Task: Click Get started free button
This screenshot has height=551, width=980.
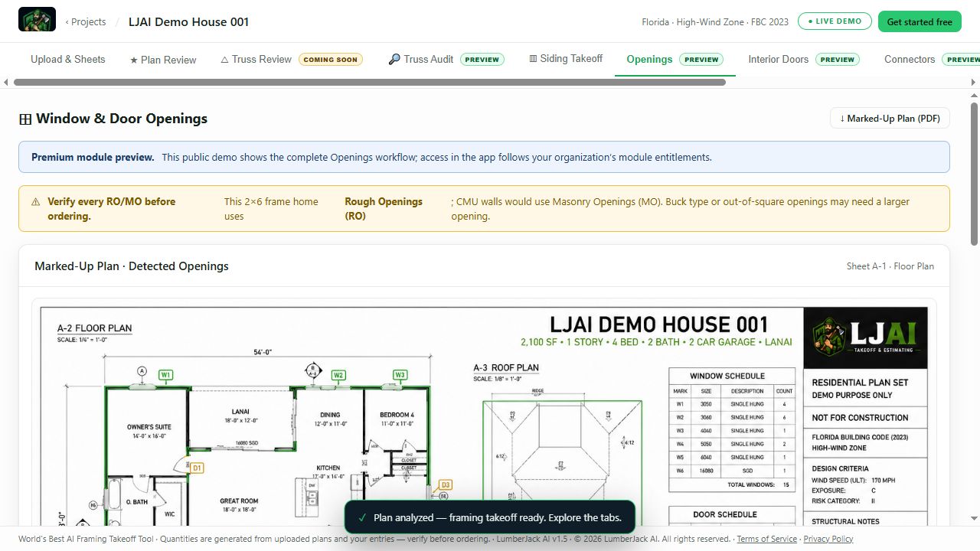Action: 920,21
